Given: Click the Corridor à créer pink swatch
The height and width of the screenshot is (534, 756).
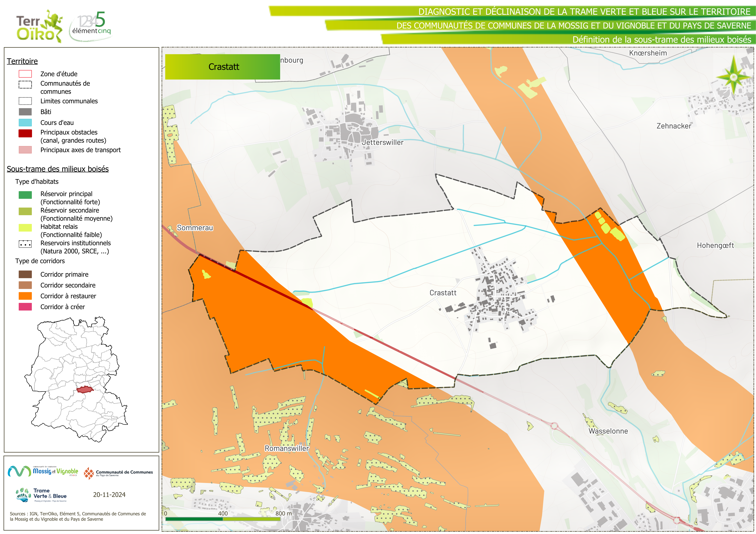Looking at the screenshot, I should coord(25,307).
